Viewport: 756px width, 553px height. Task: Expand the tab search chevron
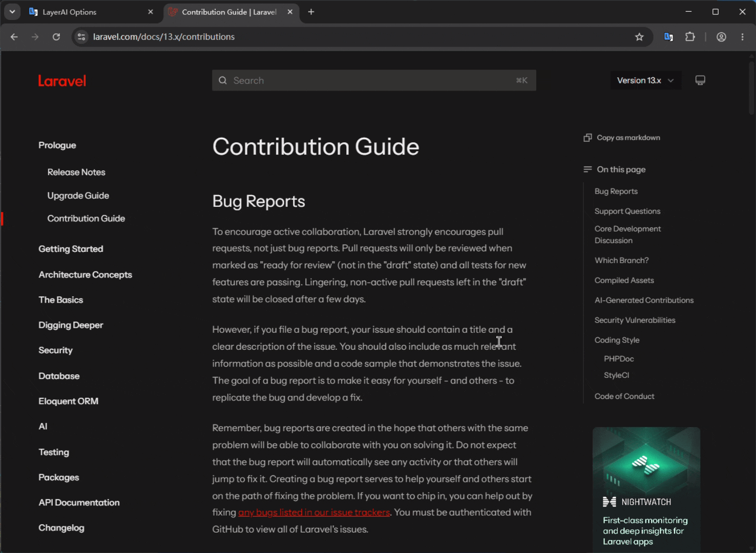12,12
